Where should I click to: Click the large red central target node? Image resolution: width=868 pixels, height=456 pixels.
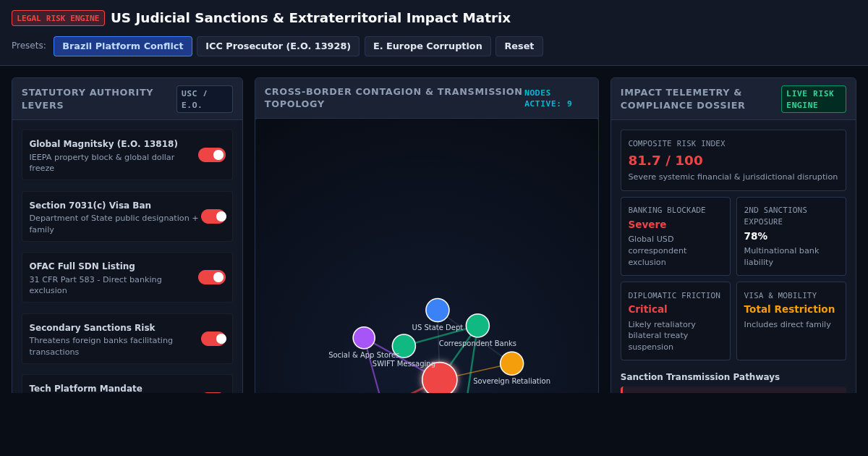click(440, 378)
